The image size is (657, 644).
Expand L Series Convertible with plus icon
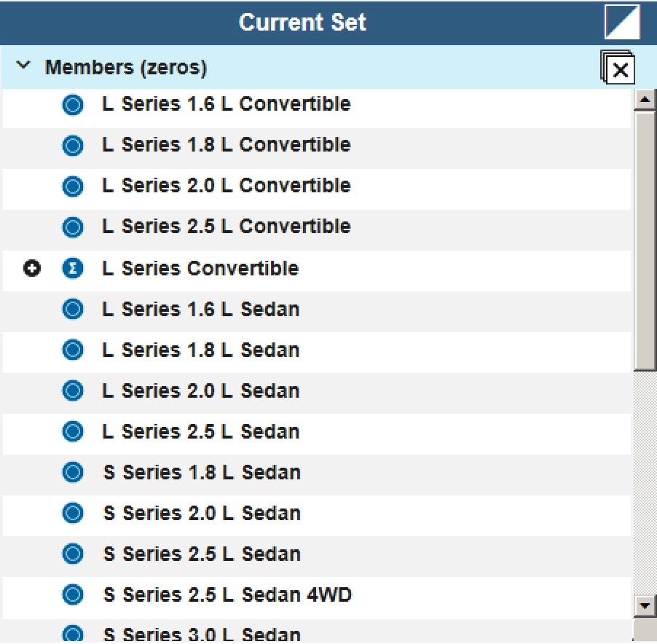coord(32,268)
